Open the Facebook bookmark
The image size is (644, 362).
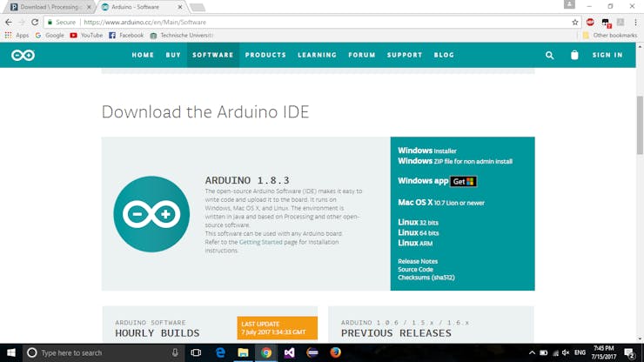126,36
